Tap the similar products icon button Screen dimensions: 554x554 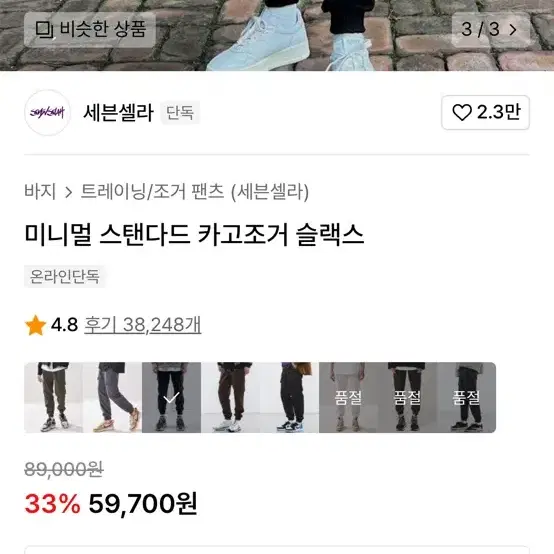(90, 29)
